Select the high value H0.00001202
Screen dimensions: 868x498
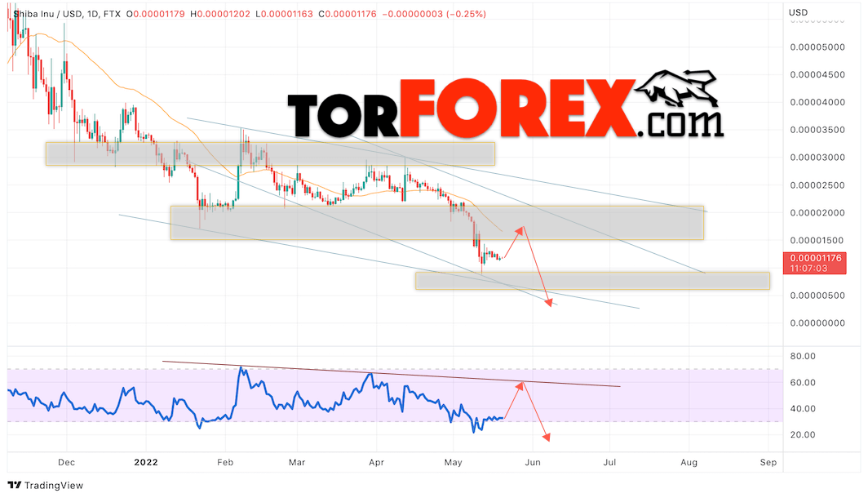[220, 14]
